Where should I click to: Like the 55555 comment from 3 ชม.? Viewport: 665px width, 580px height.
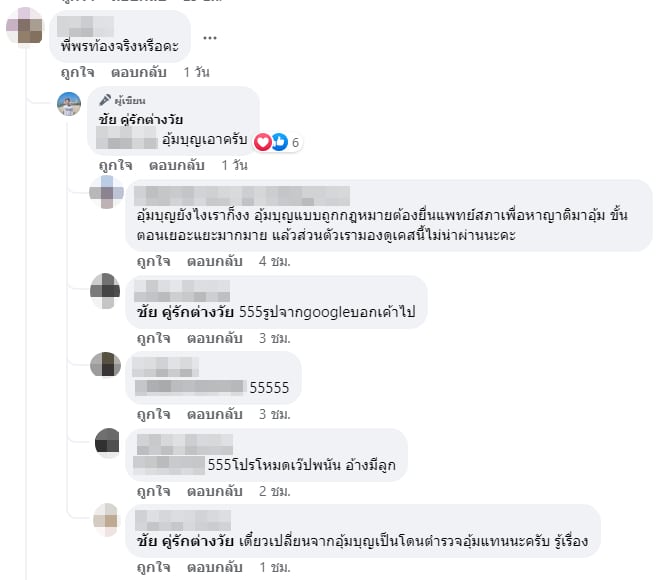154,414
